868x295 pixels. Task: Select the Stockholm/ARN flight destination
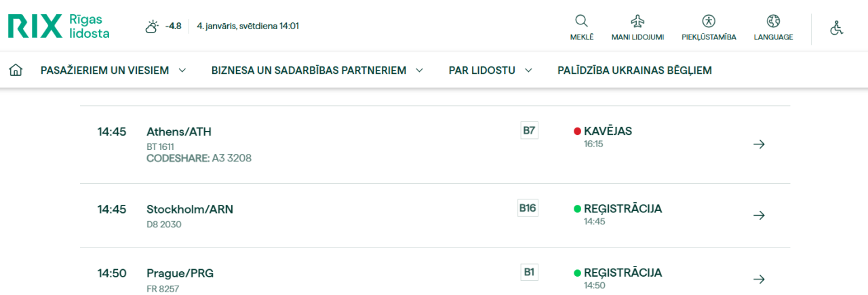pyautogui.click(x=190, y=209)
